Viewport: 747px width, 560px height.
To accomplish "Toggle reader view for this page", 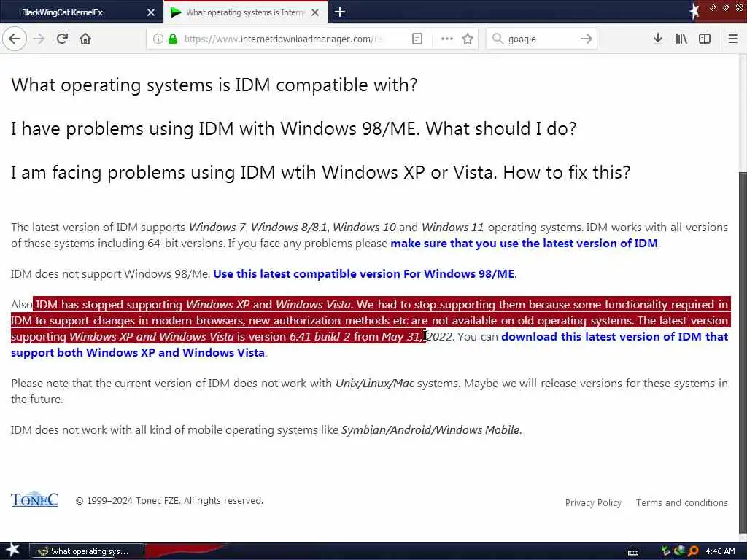I will click(x=417, y=39).
